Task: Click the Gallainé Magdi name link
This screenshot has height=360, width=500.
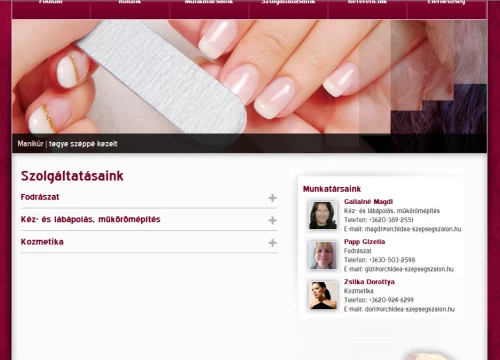Action: (x=368, y=202)
